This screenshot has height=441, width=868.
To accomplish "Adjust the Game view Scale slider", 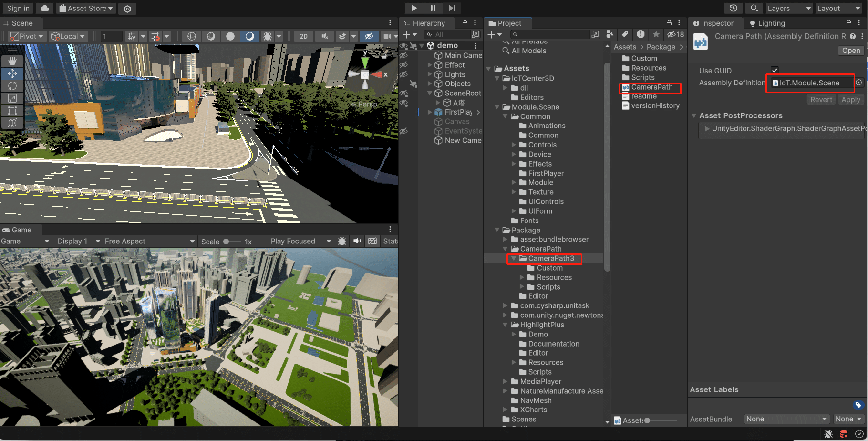I will 227,241.
